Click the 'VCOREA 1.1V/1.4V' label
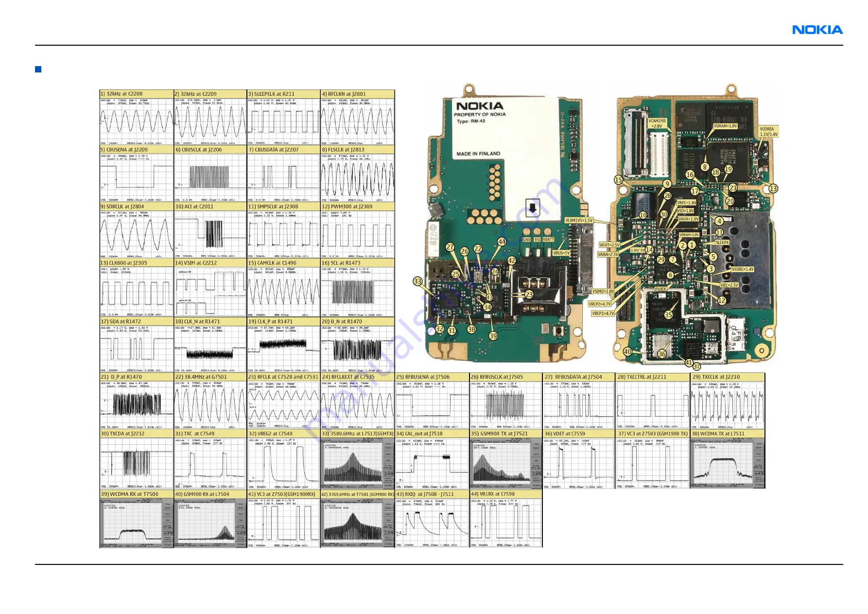Screen dimensions: 868x614 768,132
